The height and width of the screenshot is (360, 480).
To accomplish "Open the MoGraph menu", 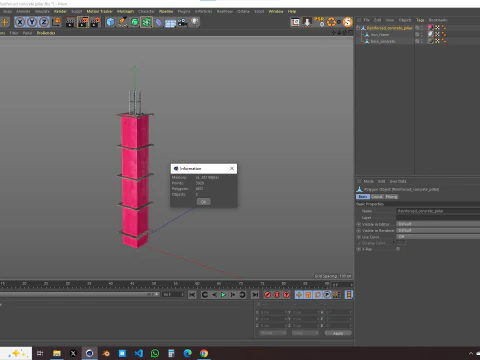I will click(125, 11).
